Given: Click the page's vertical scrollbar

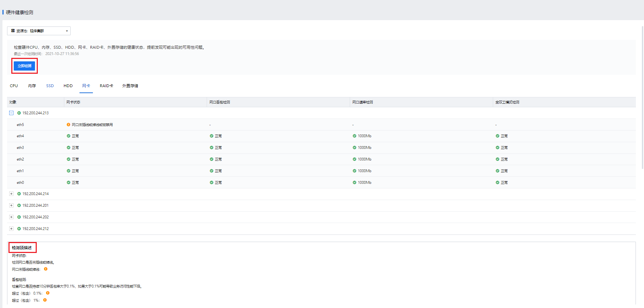Looking at the screenshot, I should click(642, 99).
